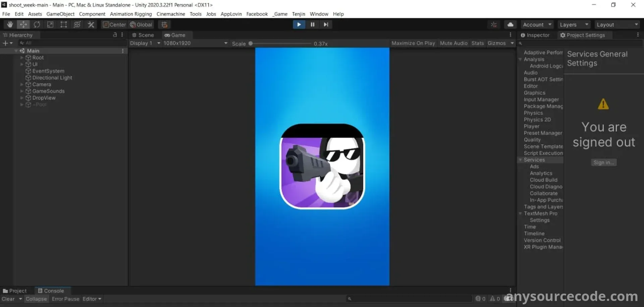The width and height of the screenshot is (644, 307).
Task: Clear the console with Clear button
Action: coord(8,299)
